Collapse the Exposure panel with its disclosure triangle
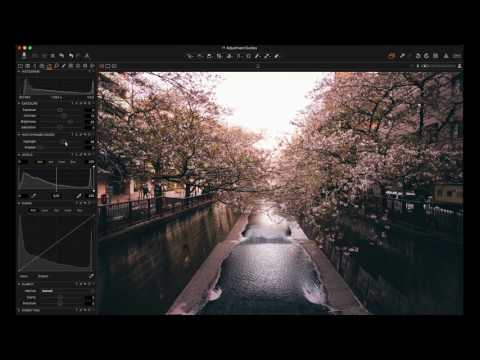 point(19,104)
